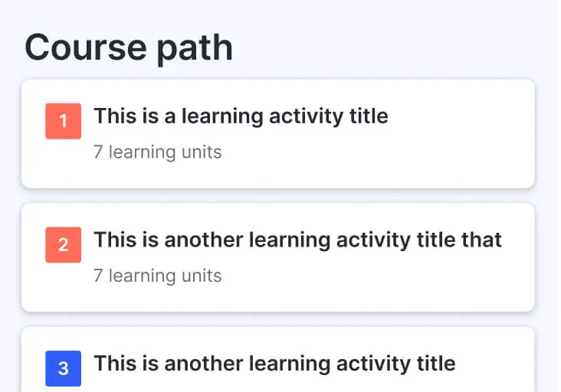Click the blue number 3 badge
The image size is (561, 392).
(63, 368)
